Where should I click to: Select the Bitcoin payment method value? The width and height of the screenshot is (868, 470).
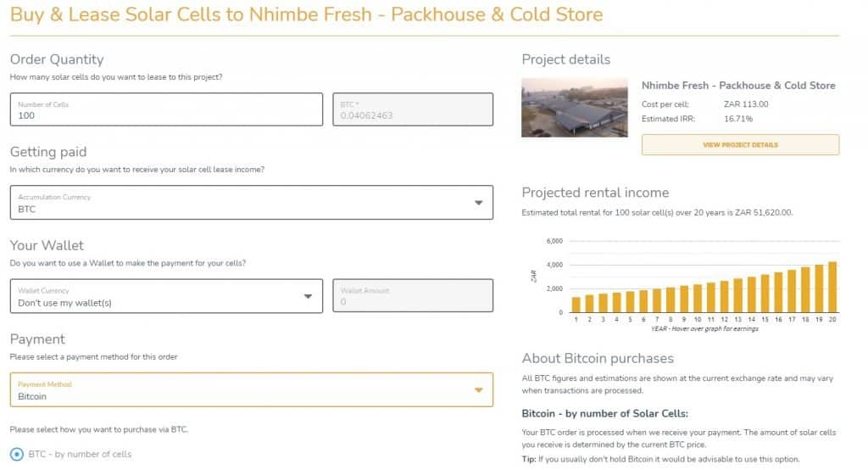pos(32,396)
